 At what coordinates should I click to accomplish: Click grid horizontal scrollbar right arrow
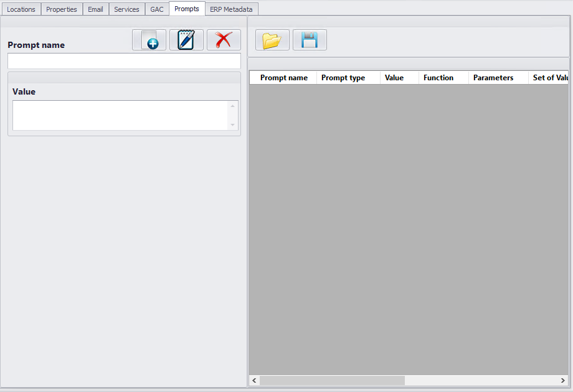pyautogui.click(x=563, y=380)
